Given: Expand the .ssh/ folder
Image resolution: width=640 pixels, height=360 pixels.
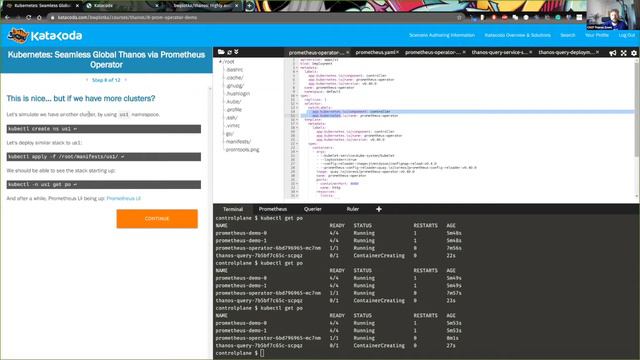Looking at the screenshot, I should tap(232, 118).
